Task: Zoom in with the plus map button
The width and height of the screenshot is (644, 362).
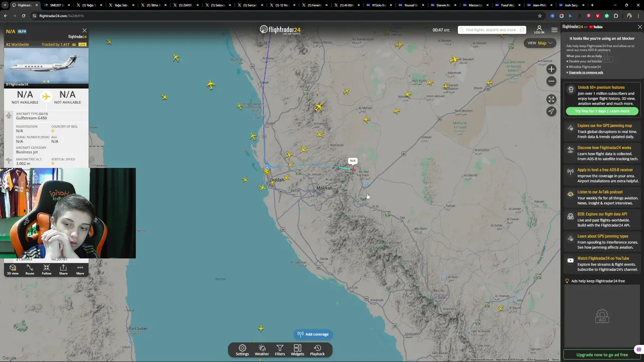Action: (x=551, y=69)
